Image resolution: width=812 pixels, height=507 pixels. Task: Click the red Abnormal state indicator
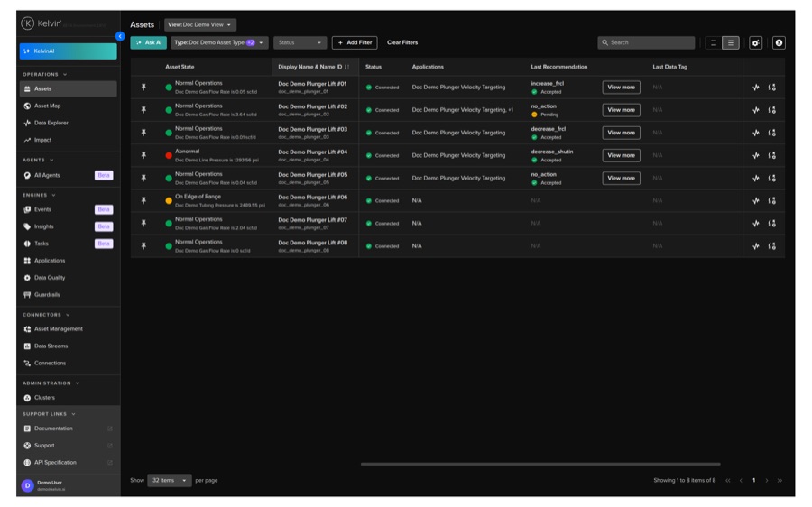[169, 155]
